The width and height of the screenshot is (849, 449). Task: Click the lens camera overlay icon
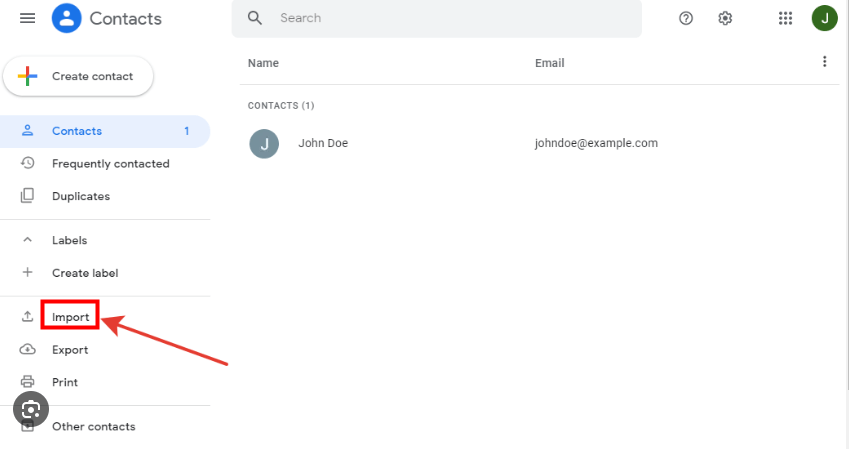tap(32, 410)
